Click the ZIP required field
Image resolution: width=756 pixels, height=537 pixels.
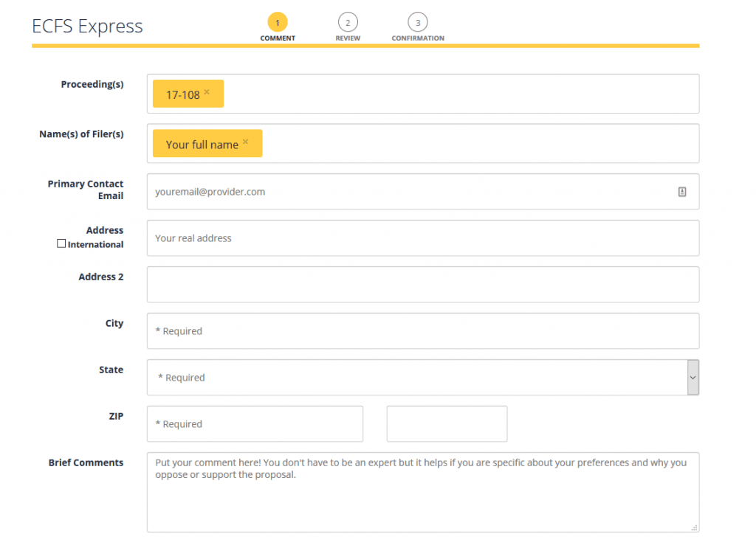[255, 424]
